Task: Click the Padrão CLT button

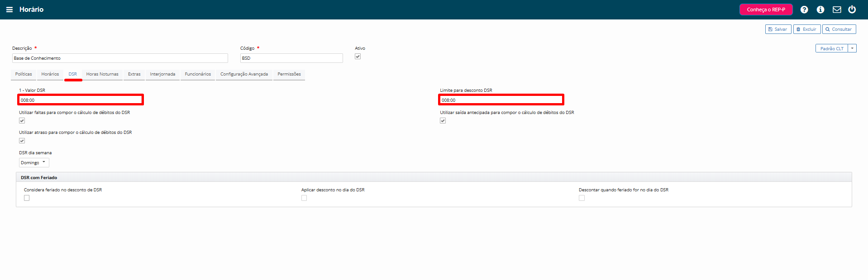Action: 832,48
